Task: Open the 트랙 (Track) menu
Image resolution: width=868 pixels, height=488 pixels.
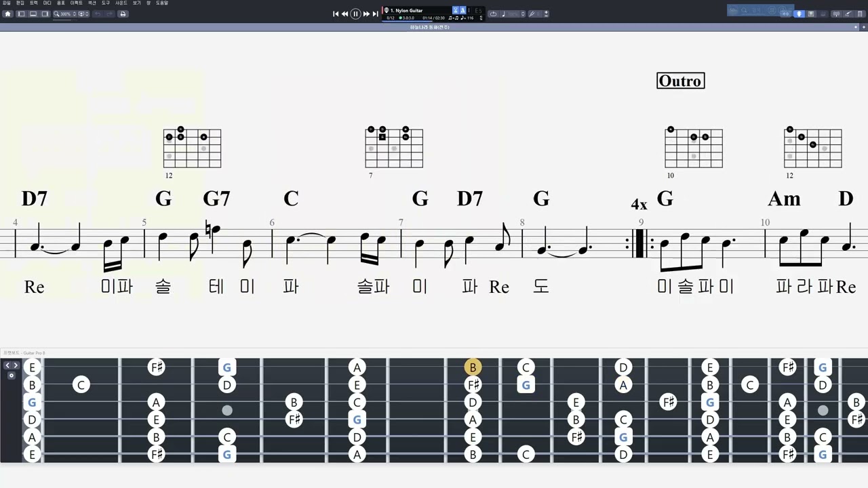Action: click(x=34, y=3)
